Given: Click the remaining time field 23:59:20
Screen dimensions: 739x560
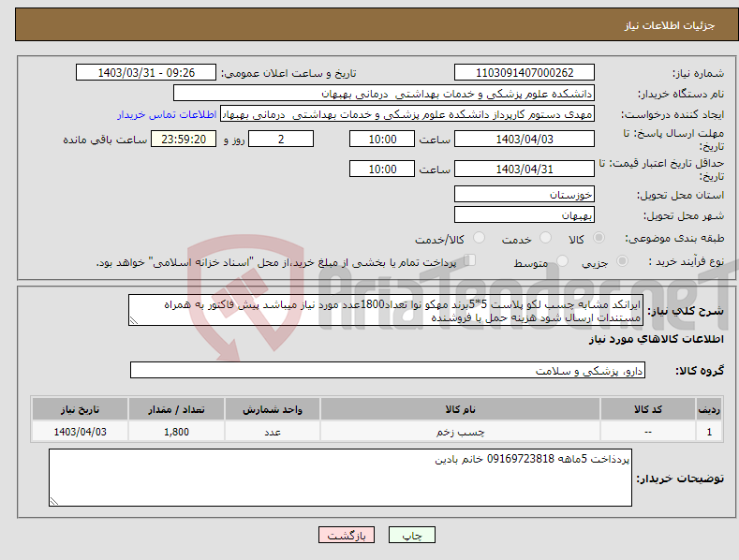Looking at the screenshot, I should [x=184, y=139].
